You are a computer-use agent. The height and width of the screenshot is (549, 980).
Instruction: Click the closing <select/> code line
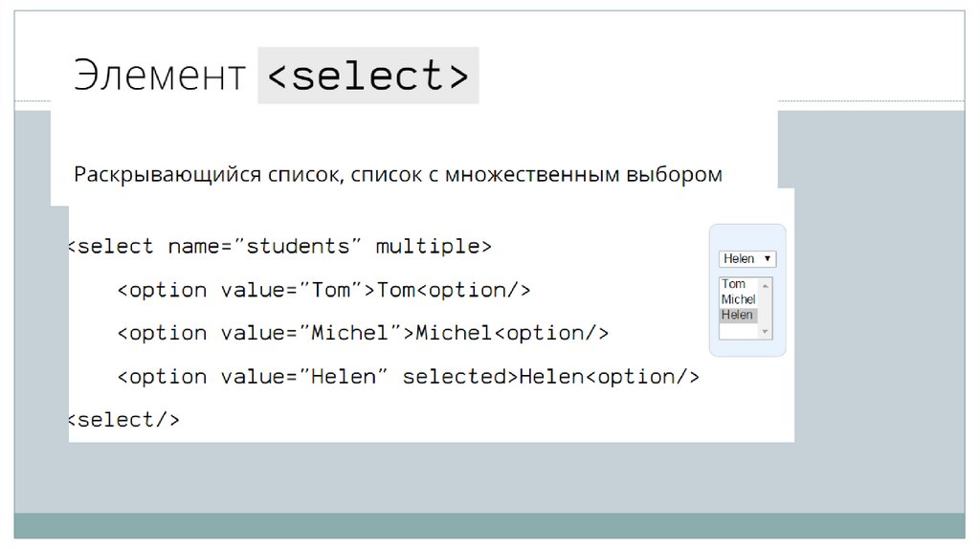[x=122, y=419]
